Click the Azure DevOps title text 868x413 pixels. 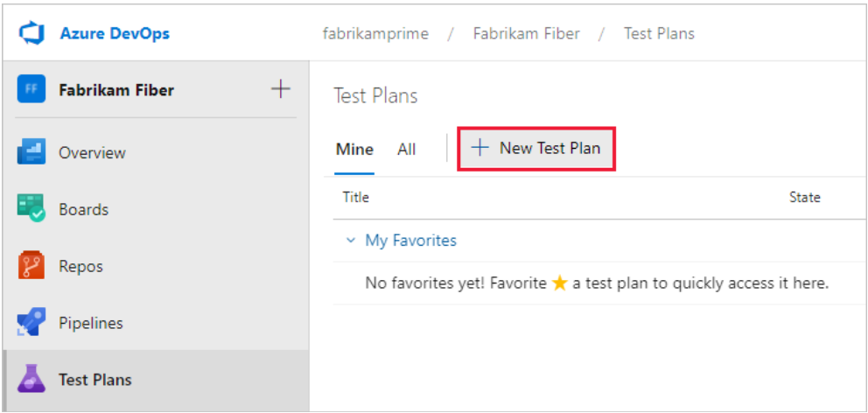click(x=115, y=34)
